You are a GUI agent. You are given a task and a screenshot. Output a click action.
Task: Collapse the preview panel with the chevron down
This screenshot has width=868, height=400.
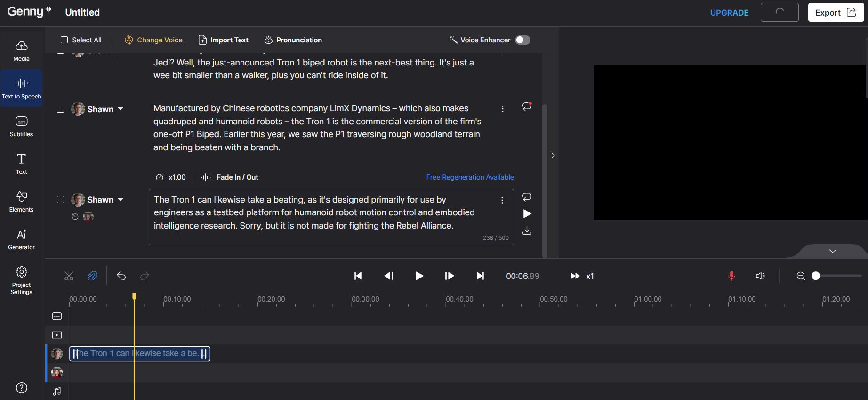833,251
